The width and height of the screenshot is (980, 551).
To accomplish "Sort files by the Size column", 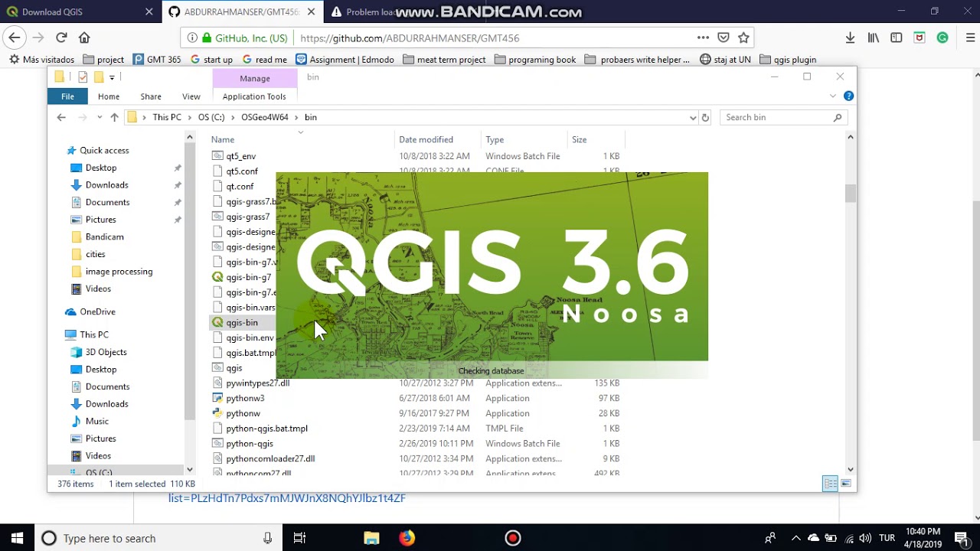I will [579, 139].
